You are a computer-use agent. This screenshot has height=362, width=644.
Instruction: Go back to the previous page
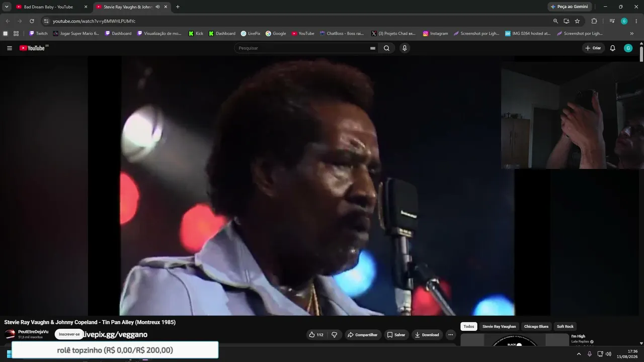pyautogui.click(x=8, y=21)
